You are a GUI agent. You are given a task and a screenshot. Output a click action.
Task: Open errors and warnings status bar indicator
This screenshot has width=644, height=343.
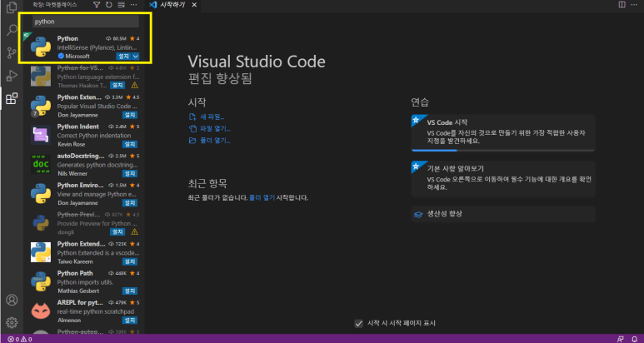coord(20,340)
